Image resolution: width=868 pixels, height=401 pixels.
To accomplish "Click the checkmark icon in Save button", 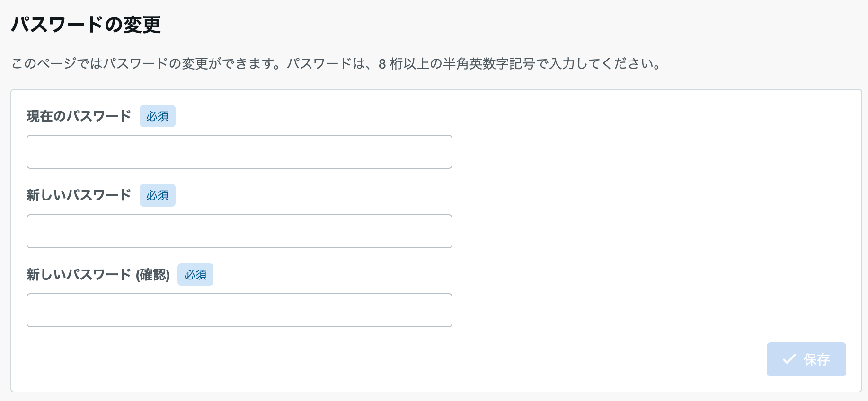I will 789,359.
